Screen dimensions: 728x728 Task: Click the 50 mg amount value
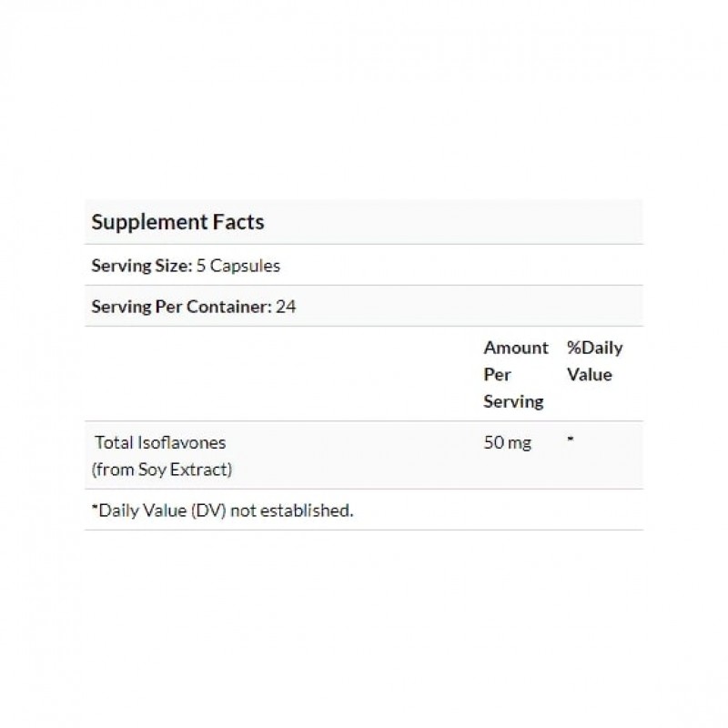pyautogui.click(x=508, y=442)
